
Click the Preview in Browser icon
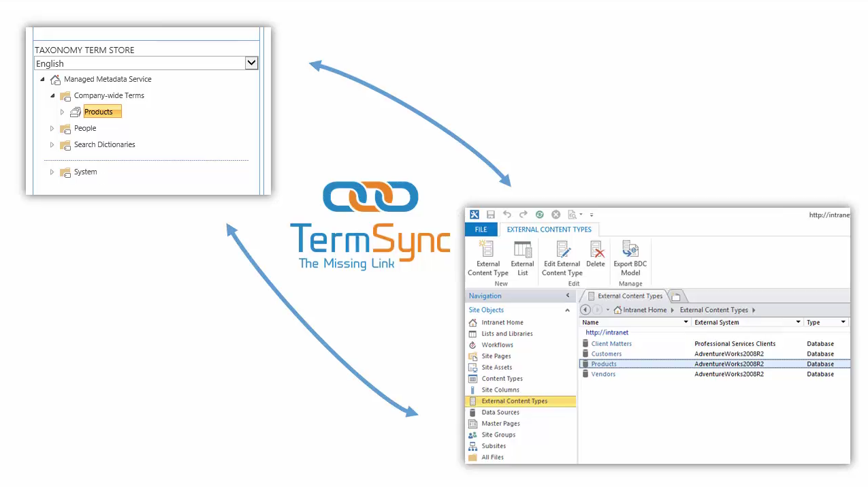click(573, 215)
